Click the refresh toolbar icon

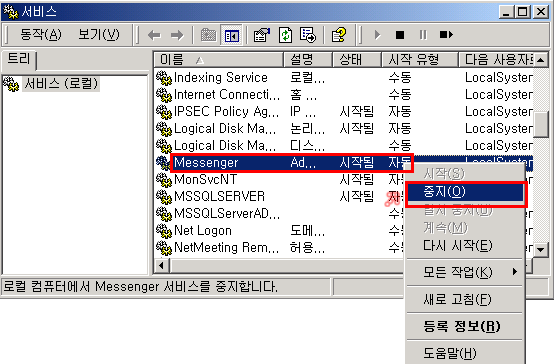point(285,35)
